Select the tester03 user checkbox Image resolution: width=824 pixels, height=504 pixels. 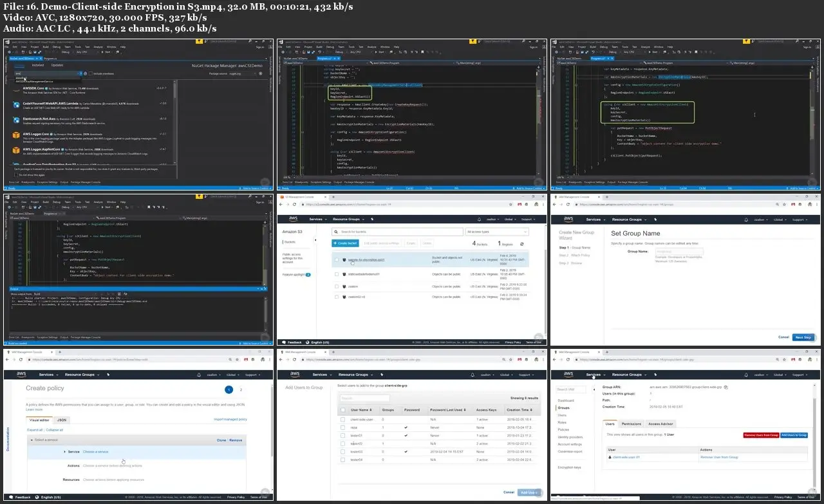[343, 452]
